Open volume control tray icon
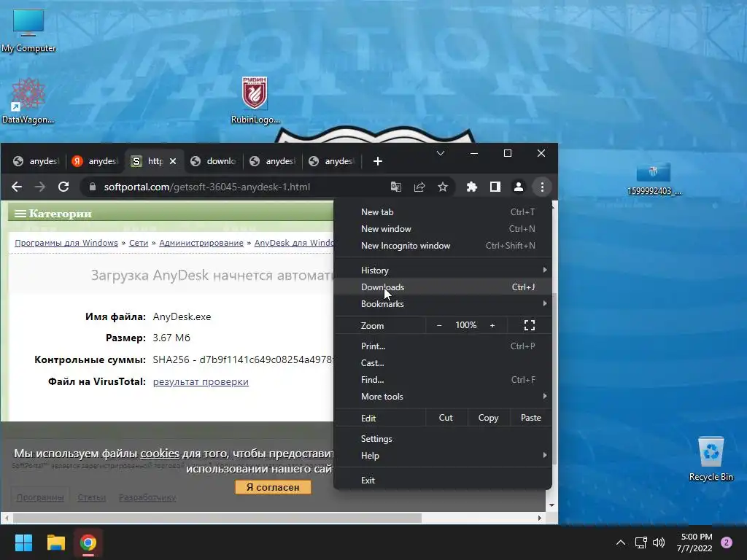The height and width of the screenshot is (560, 747). [659, 542]
